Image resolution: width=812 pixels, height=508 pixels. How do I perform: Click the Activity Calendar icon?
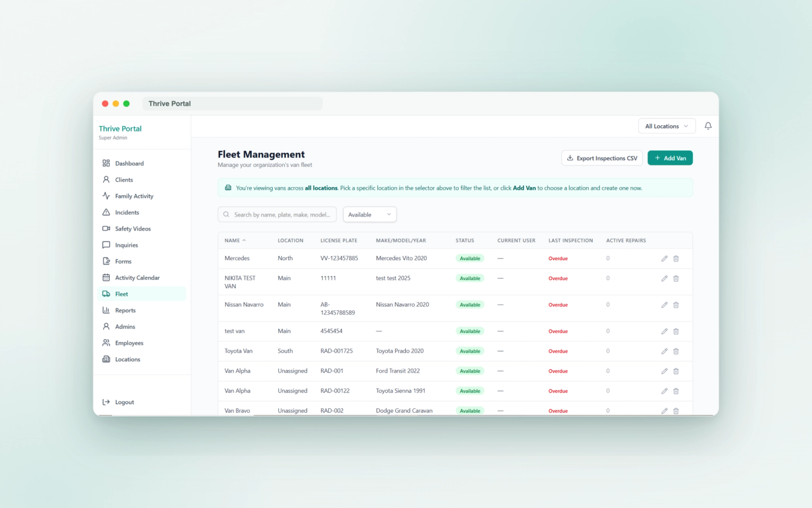tap(106, 277)
